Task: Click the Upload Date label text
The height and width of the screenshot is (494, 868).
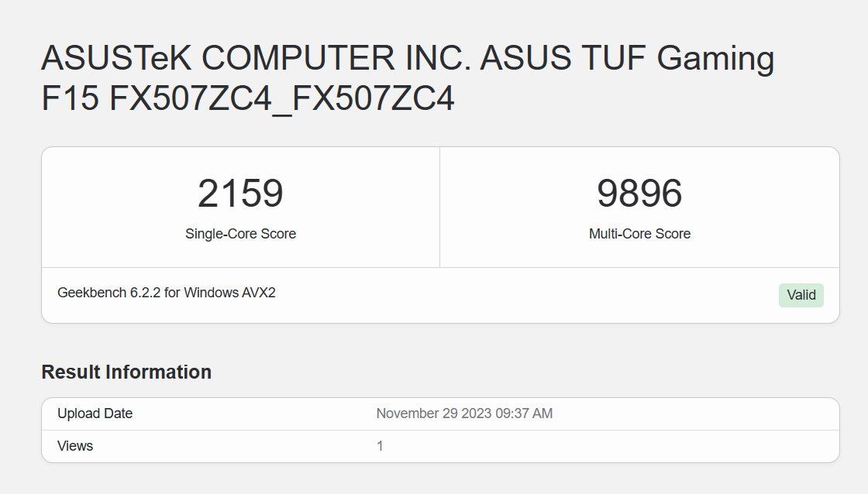Action: tap(95, 413)
